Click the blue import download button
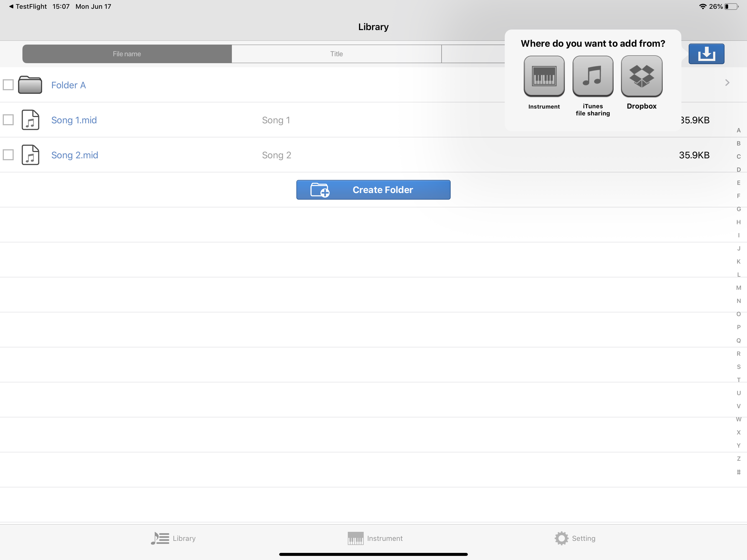Image resolution: width=747 pixels, height=560 pixels. tap(707, 54)
